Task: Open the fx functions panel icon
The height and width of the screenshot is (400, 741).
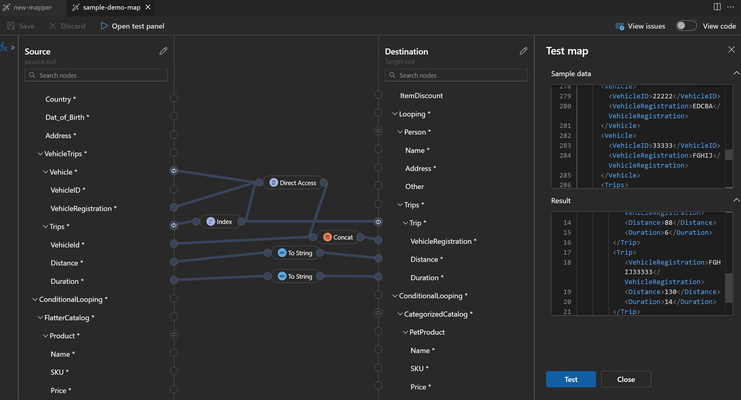Action: click(x=4, y=47)
